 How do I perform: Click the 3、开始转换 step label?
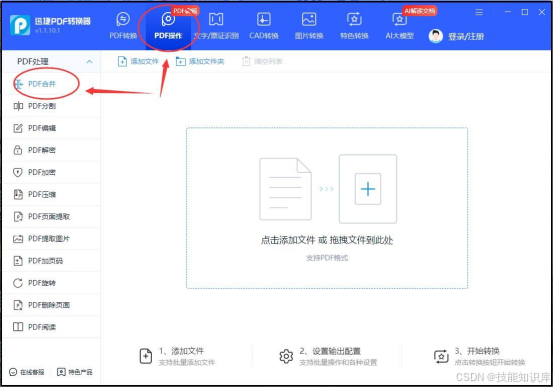click(477, 351)
